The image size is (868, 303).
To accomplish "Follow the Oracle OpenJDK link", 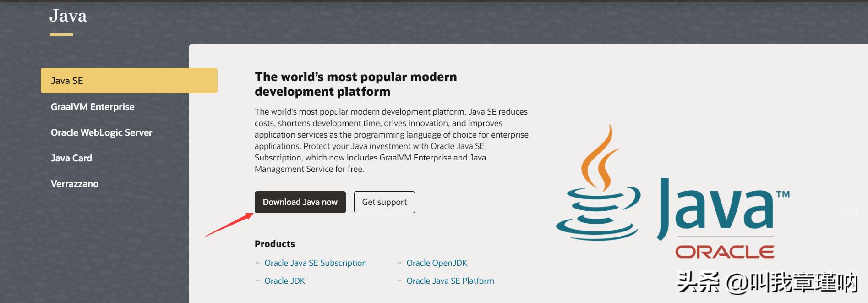I will [x=437, y=263].
